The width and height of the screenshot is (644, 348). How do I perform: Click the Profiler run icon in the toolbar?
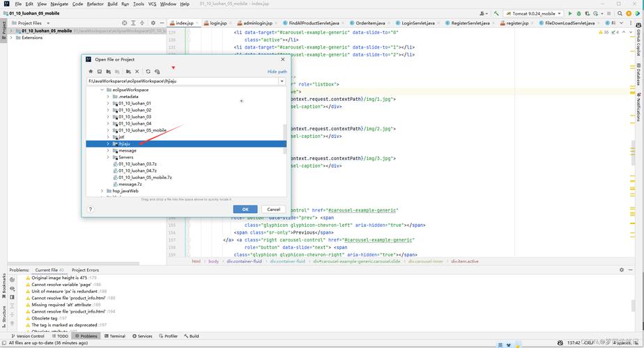[596, 13]
